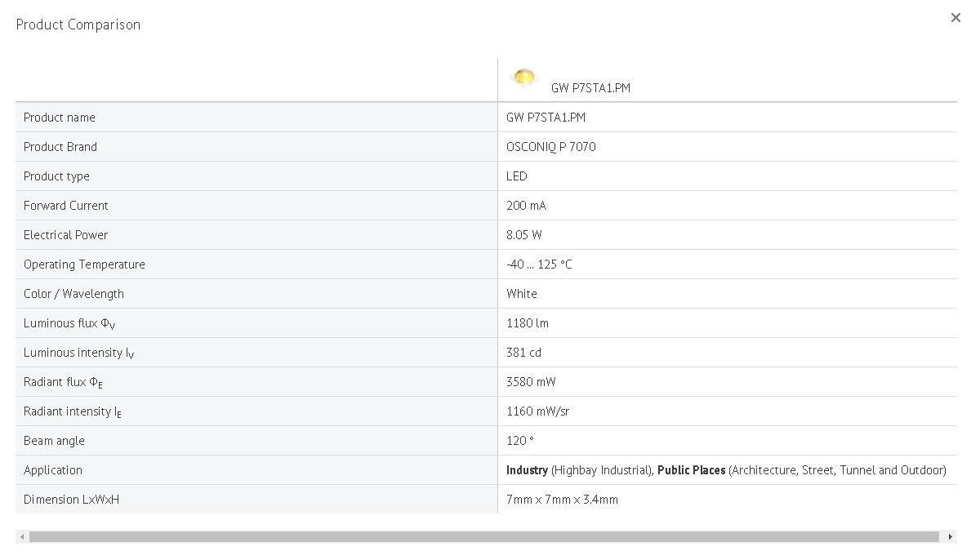Select the 'Product Brand' row label
Viewport: 971px width, 560px height.
point(60,147)
